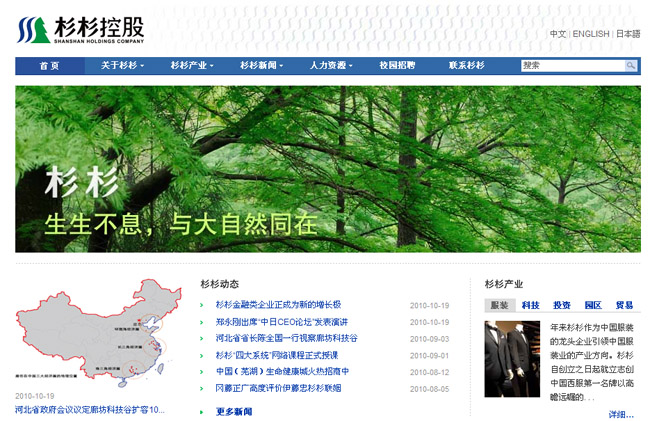Viewport: 650px width, 421px height.
Task: Click the arrow bullet before 杉杉金融类企业 news
Action: 205,305
